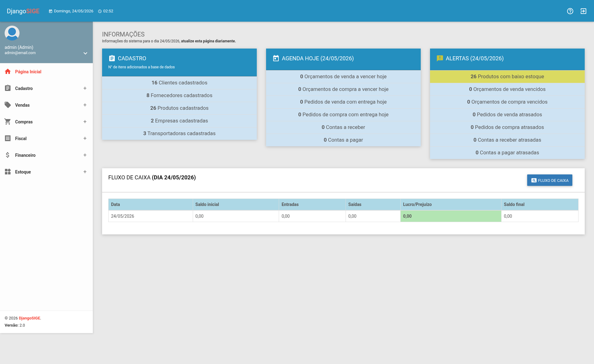Viewport: 594px width, 364px height.
Task: Open 8 Fornecedores cadastrados
Action: click(179, 96)
